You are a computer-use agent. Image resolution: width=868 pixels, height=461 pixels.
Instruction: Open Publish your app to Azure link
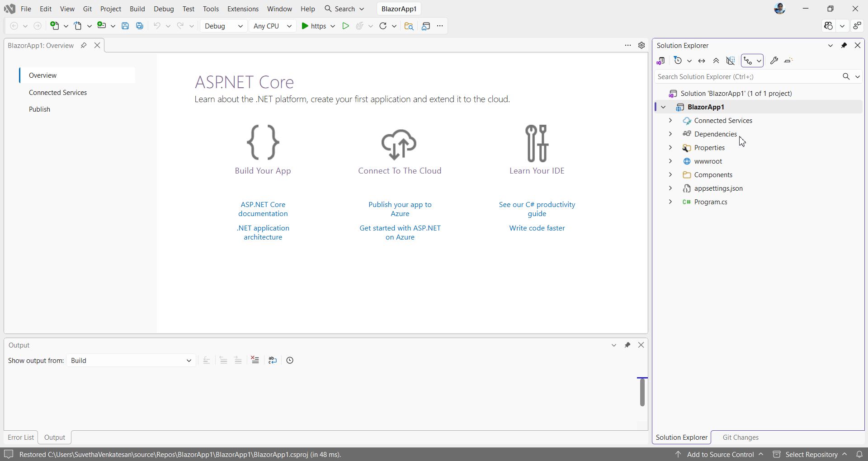[x=400, y=209]
